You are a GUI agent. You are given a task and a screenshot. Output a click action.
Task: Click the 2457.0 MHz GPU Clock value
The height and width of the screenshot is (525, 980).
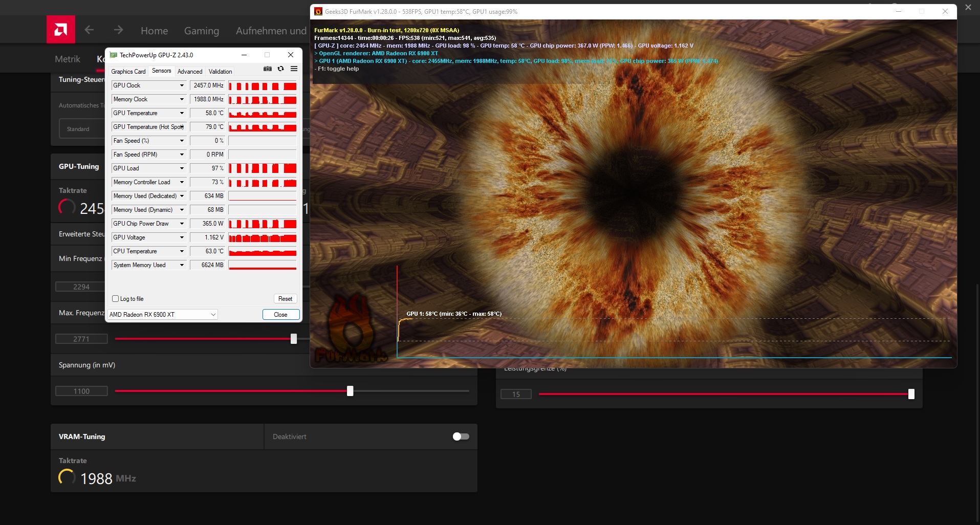coord(208,85)
